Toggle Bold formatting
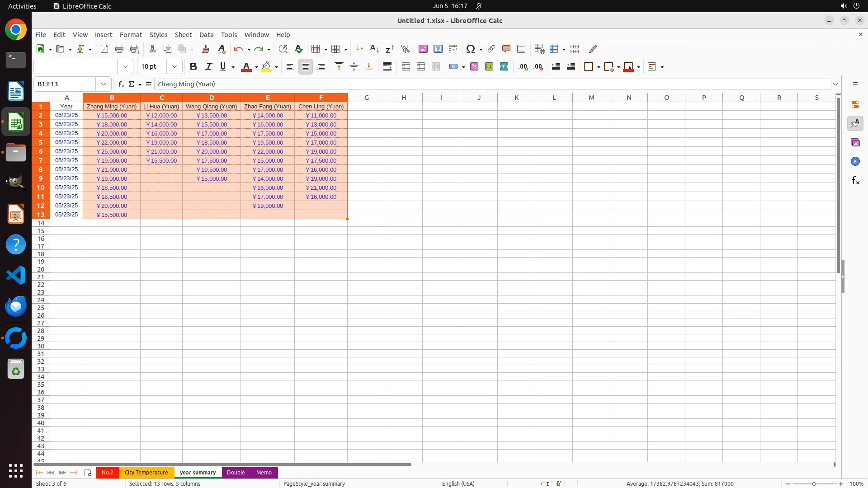 [193, 67]
